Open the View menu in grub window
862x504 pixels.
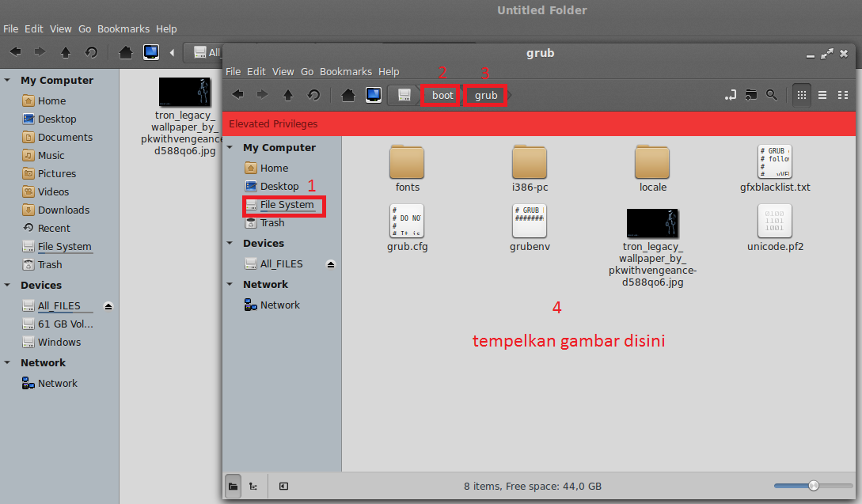pos(283,71)
